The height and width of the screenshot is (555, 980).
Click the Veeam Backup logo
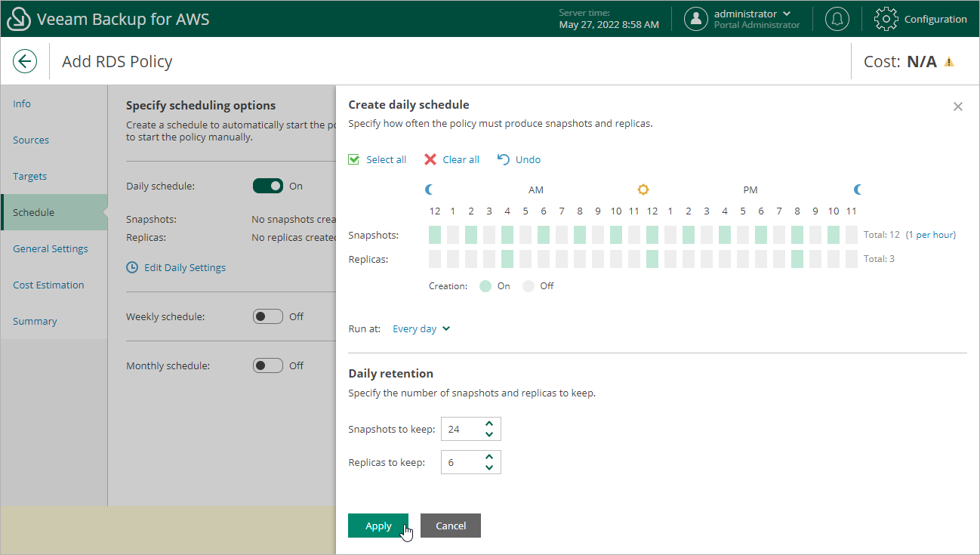coord(19,18)
